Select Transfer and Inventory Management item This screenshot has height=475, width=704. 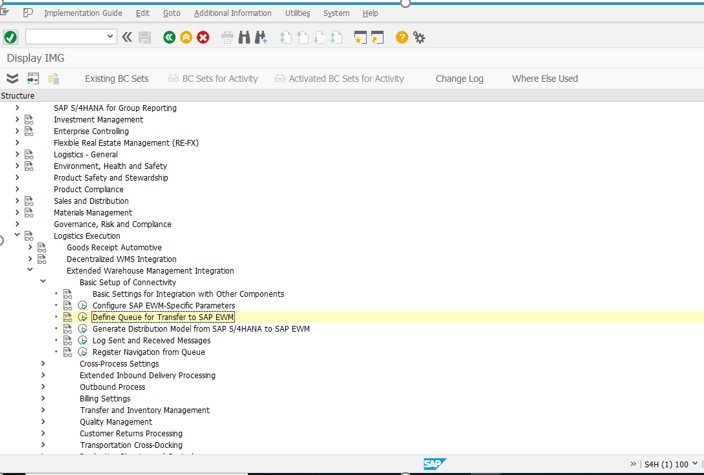pyautogui.click(x=145, y=410)
